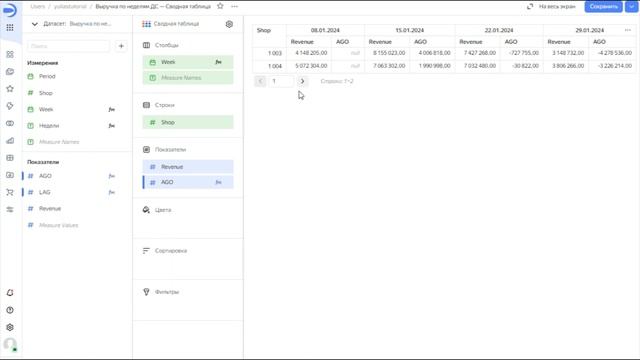Click the formula icon next to the AGO measure in the list
Screen dimensions: 640x360
[x=111, y=176]
